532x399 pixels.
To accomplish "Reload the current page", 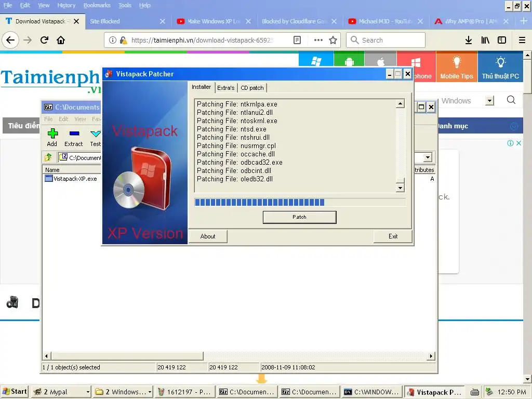I will click(45, 41).
